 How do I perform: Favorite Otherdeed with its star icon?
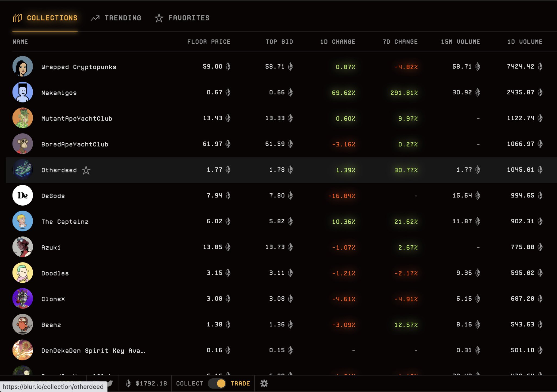(86, 170)
